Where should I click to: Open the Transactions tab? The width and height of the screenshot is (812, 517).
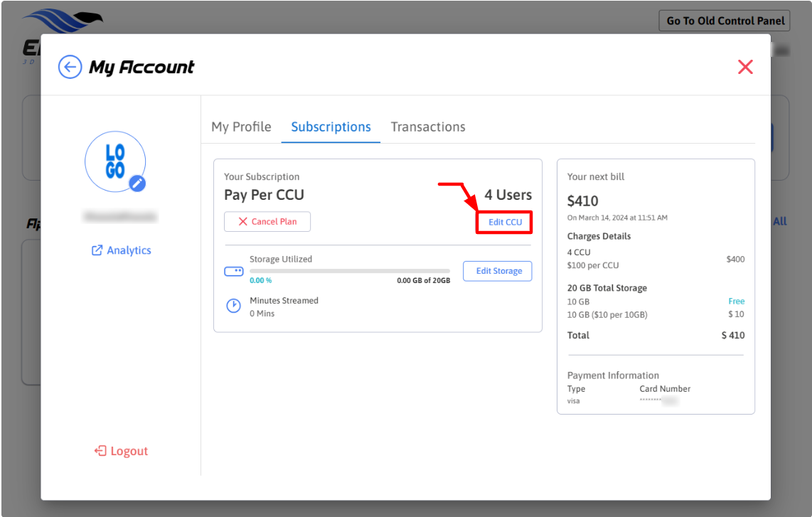click(428, 127)
